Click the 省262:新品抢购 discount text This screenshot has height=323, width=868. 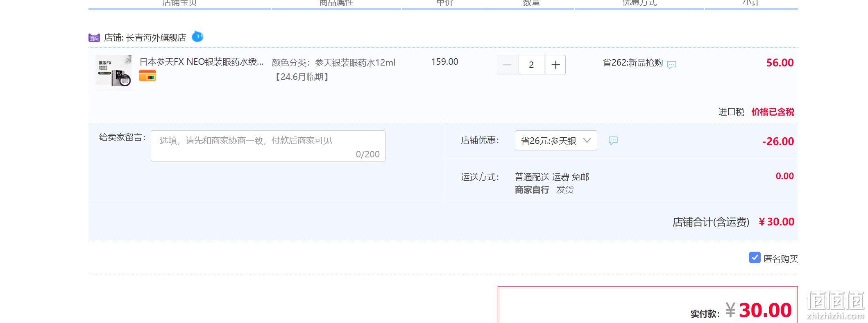tap(632, 63)
